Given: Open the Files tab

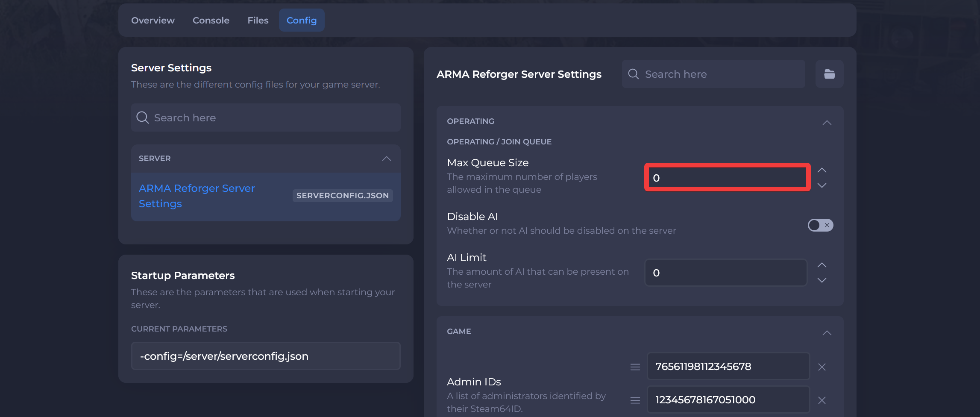Looking at the screenshot, I should pos(258,20).
